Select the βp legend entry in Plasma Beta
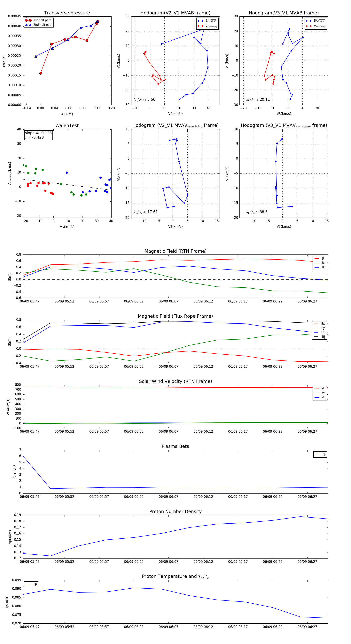The image size is (351, 644). point(320,454)
